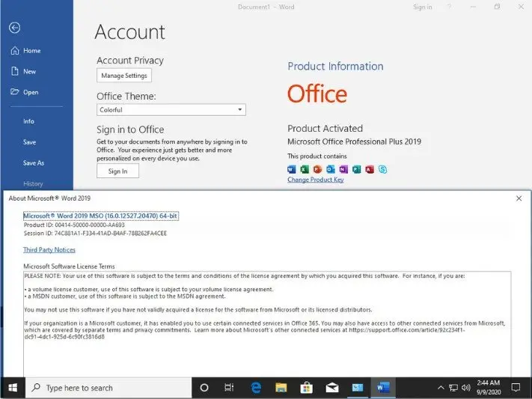Click the running app left of Word on taskbar
This screenshot has width=532, height=399.
[357, 388]
